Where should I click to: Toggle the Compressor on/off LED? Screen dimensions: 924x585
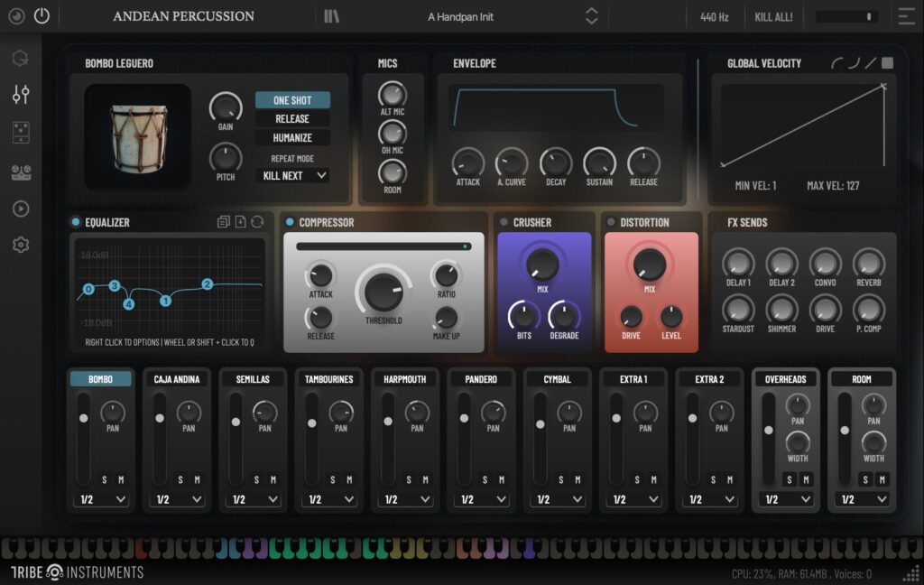(290, 222)
